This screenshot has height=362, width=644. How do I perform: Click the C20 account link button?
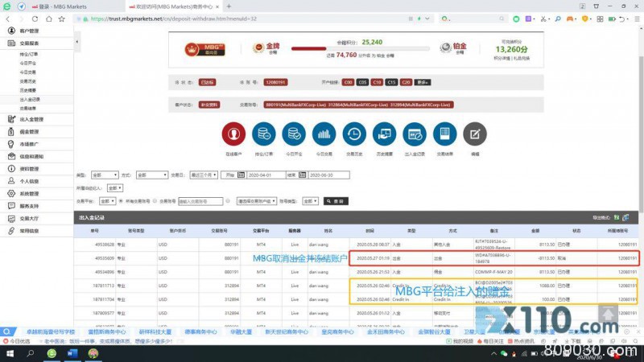pyautogui.click(x=406, y=82)
